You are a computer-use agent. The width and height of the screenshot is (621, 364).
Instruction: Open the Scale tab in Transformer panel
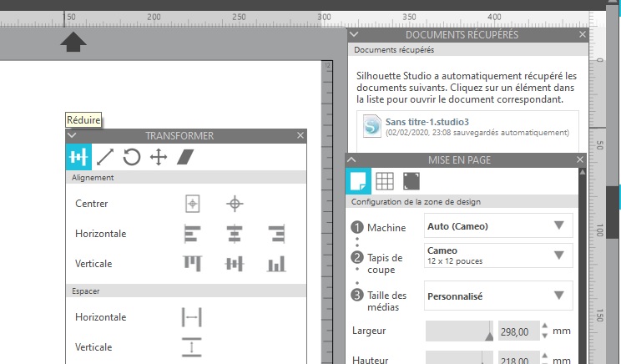(x=105, y=157)
